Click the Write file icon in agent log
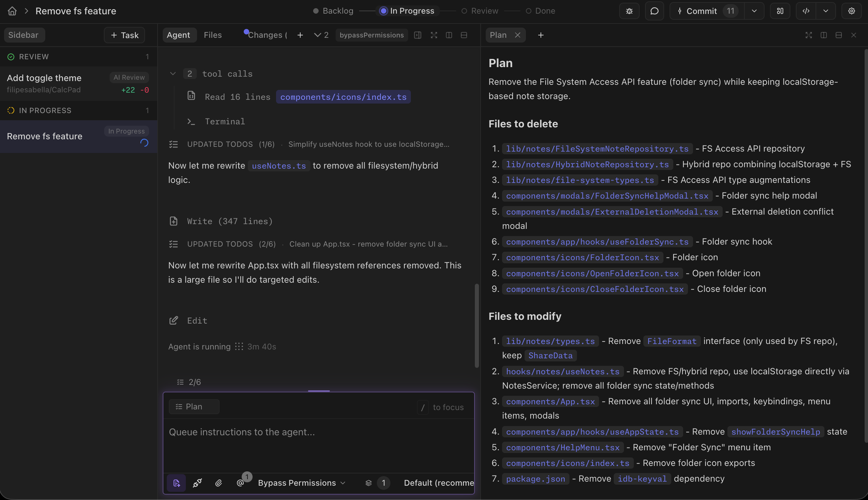868x500 pixels. click(x=174, y=221)
